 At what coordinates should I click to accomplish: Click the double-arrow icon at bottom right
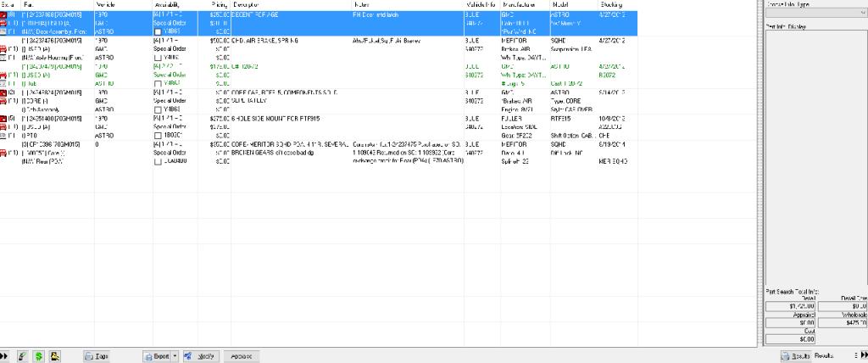coord(862,356)
